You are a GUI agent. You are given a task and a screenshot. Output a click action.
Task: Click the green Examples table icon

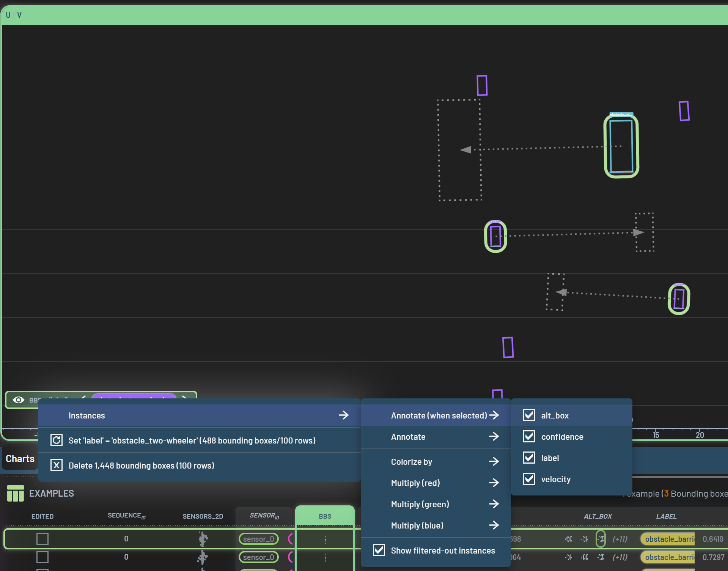[x=15, y=493]
